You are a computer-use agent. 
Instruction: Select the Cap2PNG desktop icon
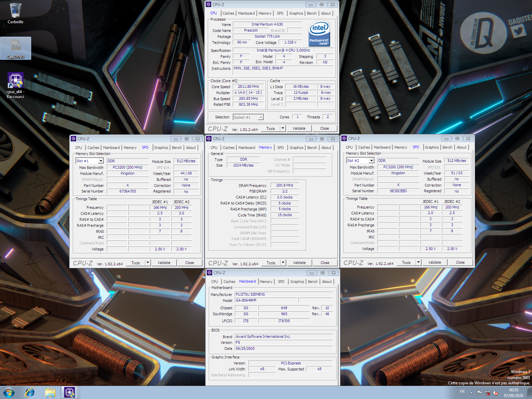pyautogui.click(x=16, y=48)
